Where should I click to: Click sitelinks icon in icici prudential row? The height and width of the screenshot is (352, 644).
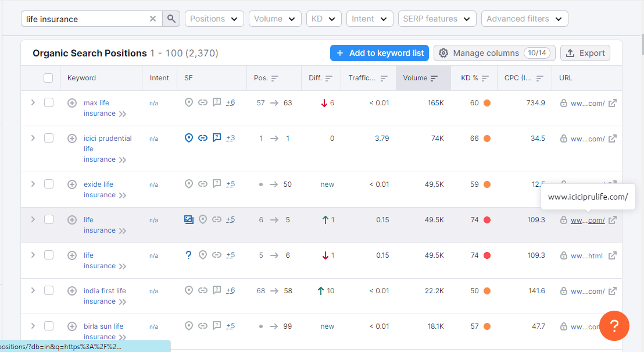203,138
